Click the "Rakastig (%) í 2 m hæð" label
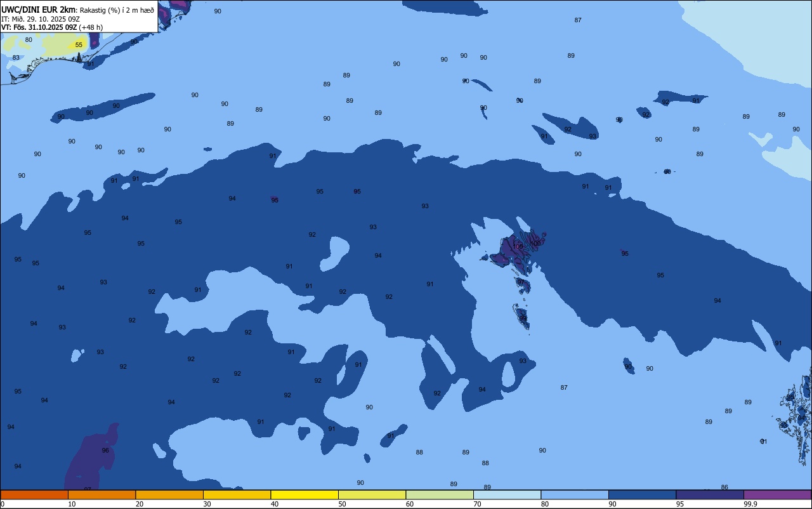This screenshot has height=509, width=812. pos(117,10)
